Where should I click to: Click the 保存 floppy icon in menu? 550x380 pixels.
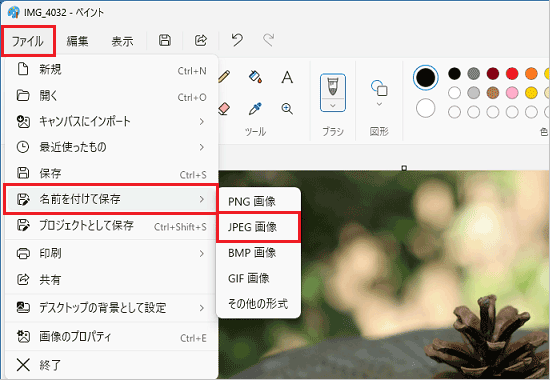coord(23,173)
